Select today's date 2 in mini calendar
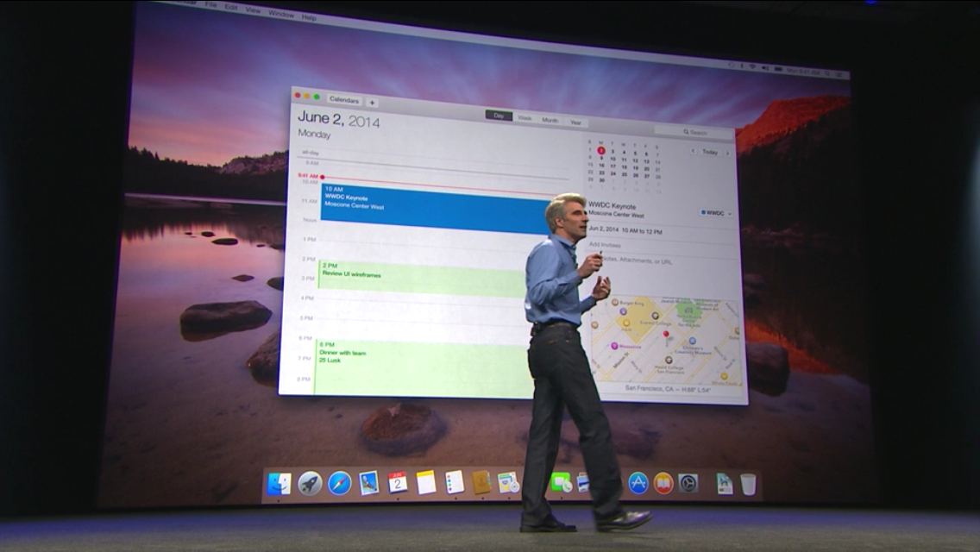 coord(600,150)
